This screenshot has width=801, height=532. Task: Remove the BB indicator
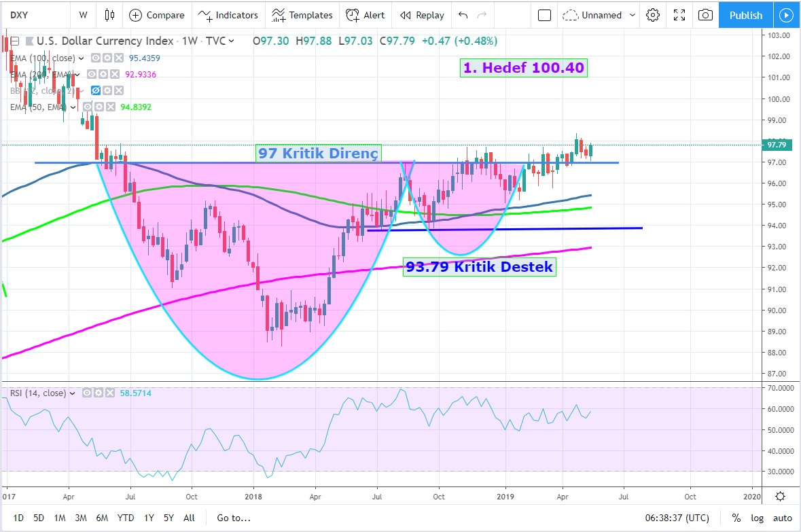tap(118, 90)
